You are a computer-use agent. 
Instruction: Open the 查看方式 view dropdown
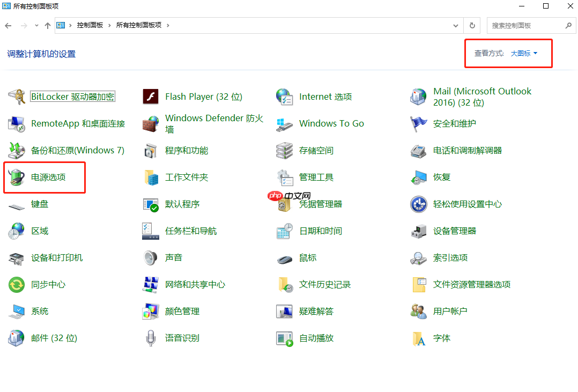coord(522,53)
